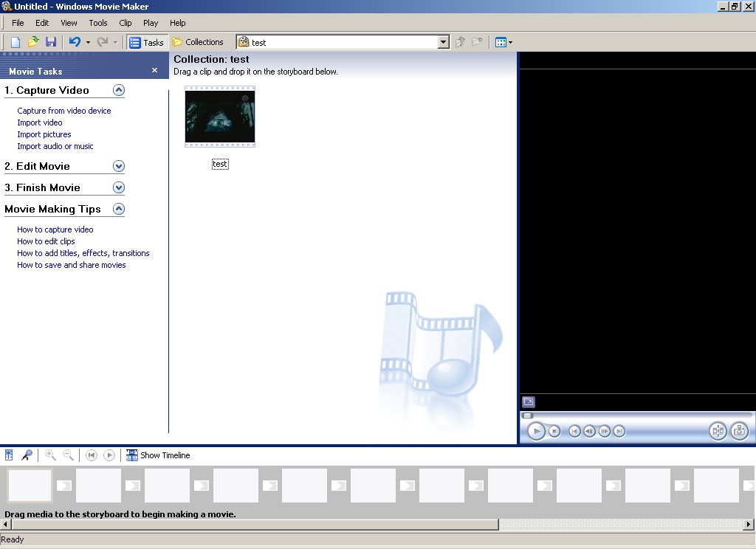Screen dimensions: 756x549
Task: Open the Play menu
Action: [x=151, y=23]
